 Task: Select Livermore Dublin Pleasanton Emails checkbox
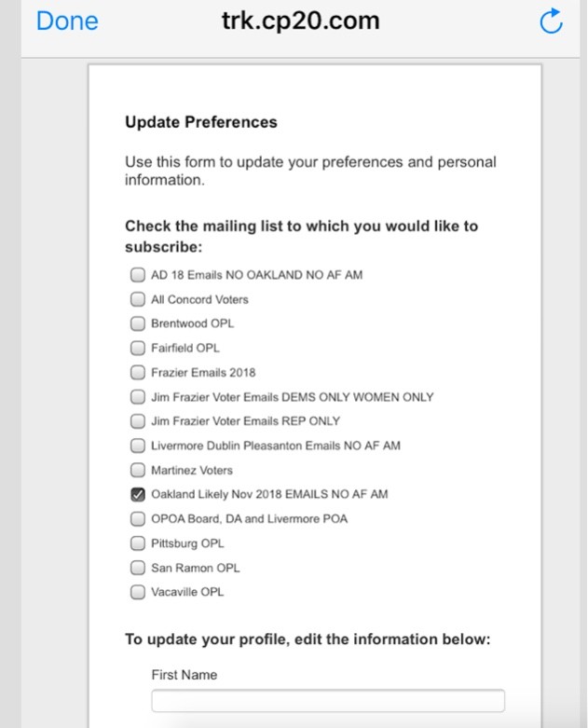point(137,446)
